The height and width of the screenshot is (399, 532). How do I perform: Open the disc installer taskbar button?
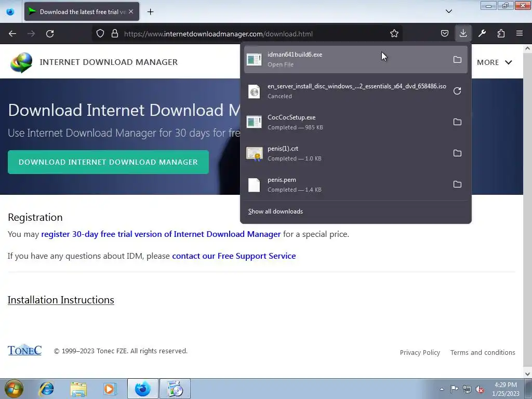tap(175, 389)
